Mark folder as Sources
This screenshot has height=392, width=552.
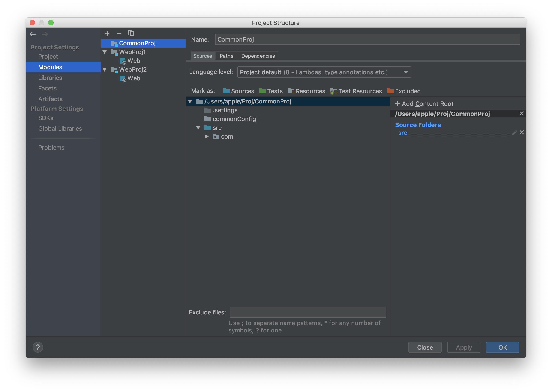(239, 91)
